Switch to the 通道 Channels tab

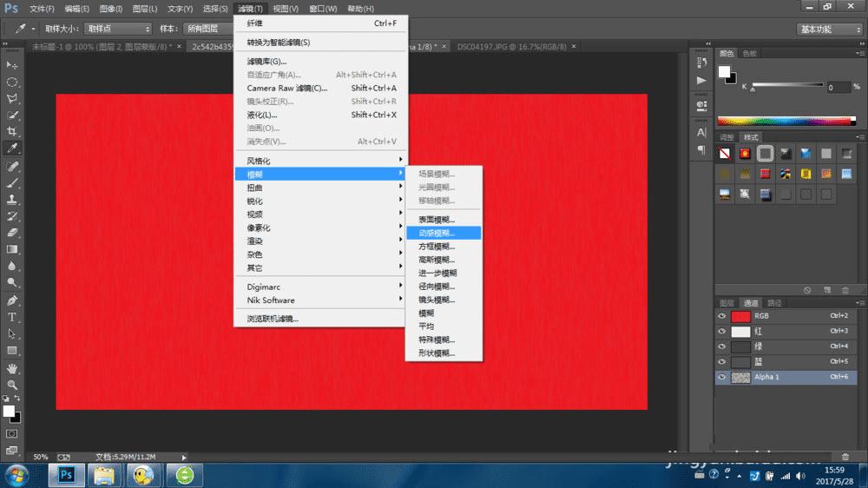751,303
